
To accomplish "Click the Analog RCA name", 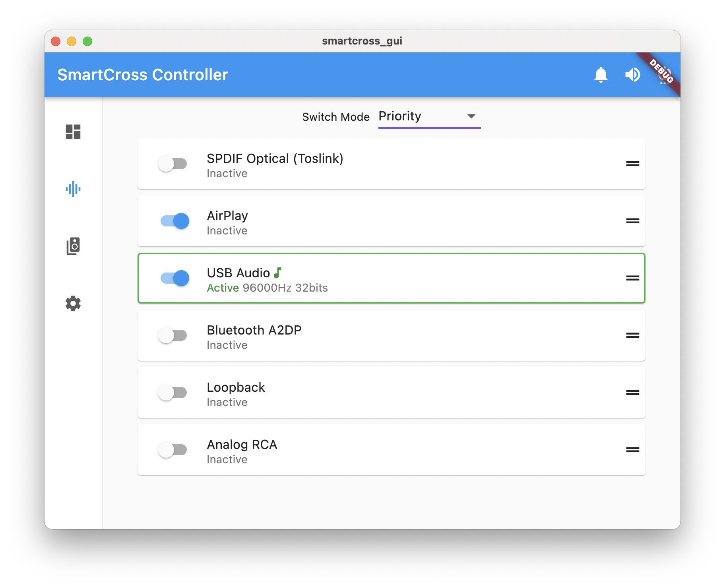I will pos(242,445).
